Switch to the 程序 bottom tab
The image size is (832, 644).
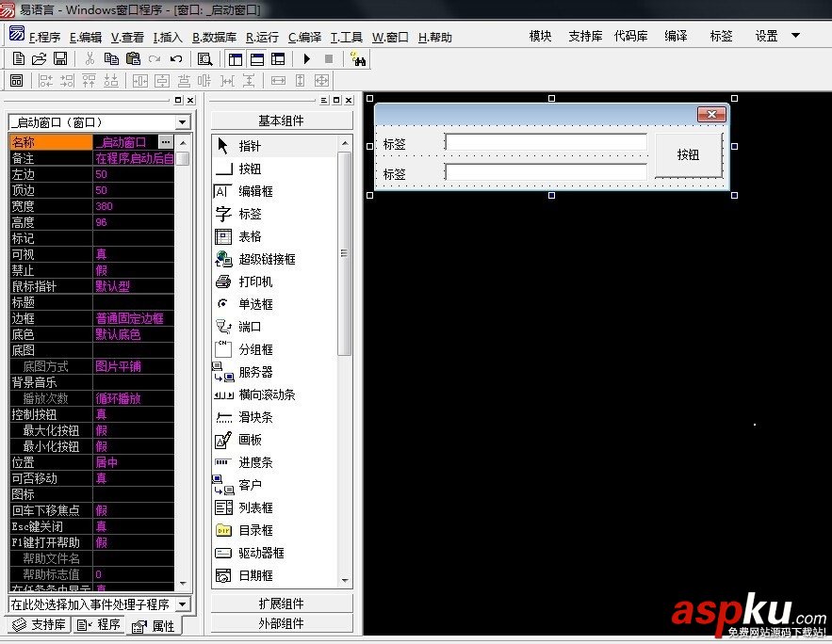[99, 624]
